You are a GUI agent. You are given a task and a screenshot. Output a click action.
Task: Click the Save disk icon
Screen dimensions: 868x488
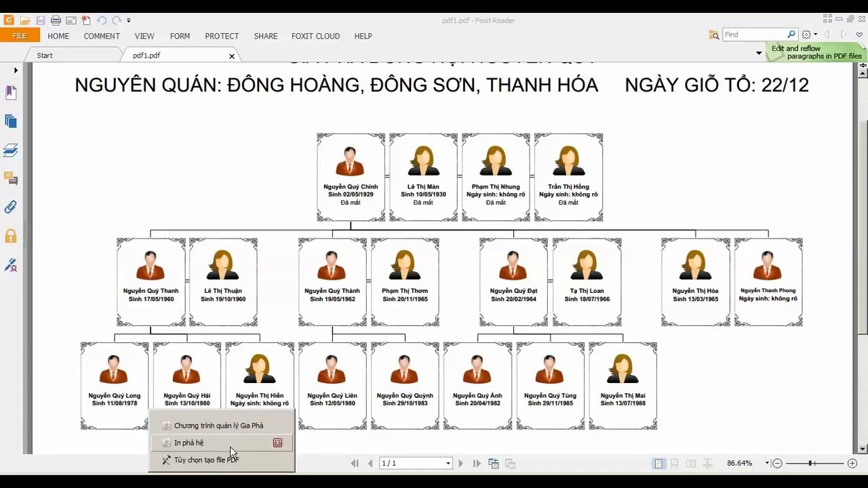[x=41, y=20]
